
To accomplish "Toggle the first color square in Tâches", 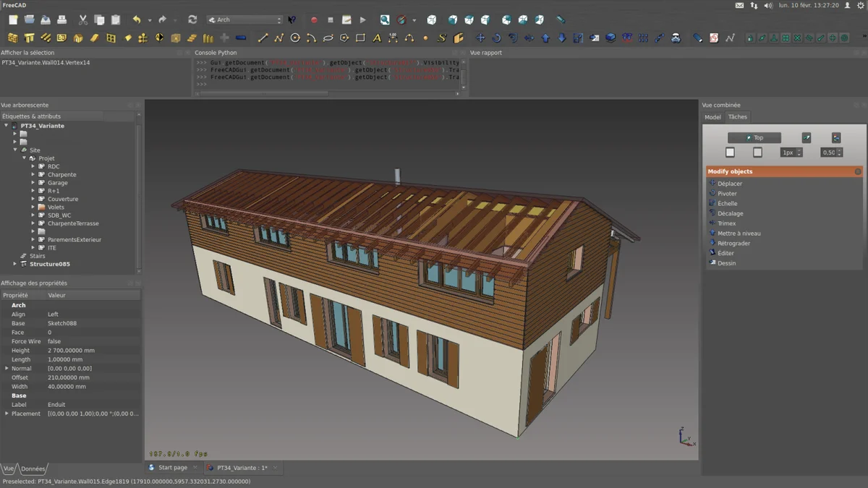I will click(x=730, y=153).
